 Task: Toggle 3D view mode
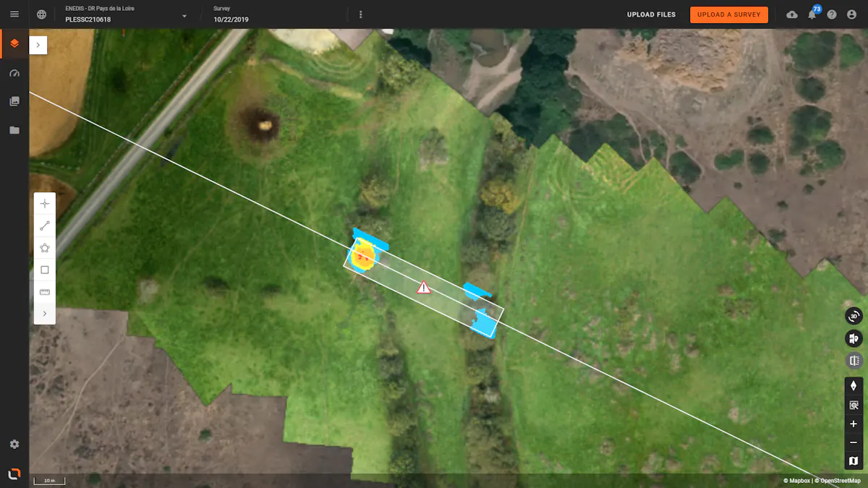(x=854, y=316)
